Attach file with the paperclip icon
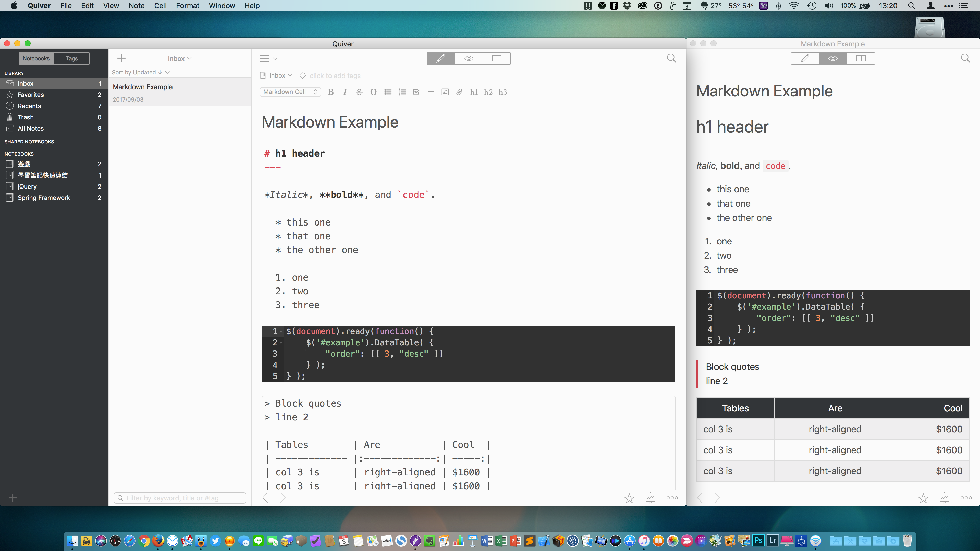This screenshot has width=980, height=551. coord(459,92)
